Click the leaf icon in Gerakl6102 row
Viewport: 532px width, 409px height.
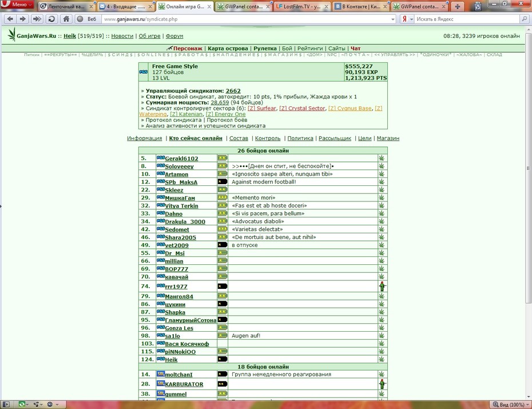[x=382, y=158]
